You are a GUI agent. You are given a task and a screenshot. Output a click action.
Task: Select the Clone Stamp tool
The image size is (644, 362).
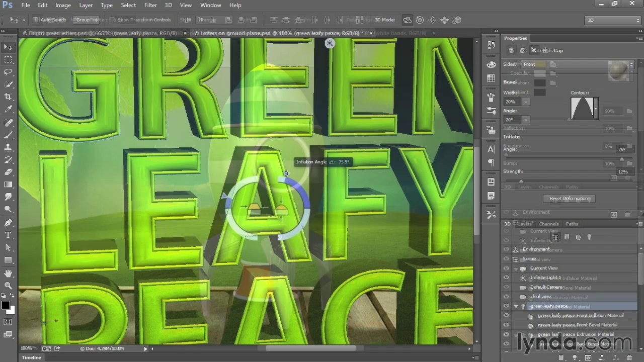coord(8,148)
